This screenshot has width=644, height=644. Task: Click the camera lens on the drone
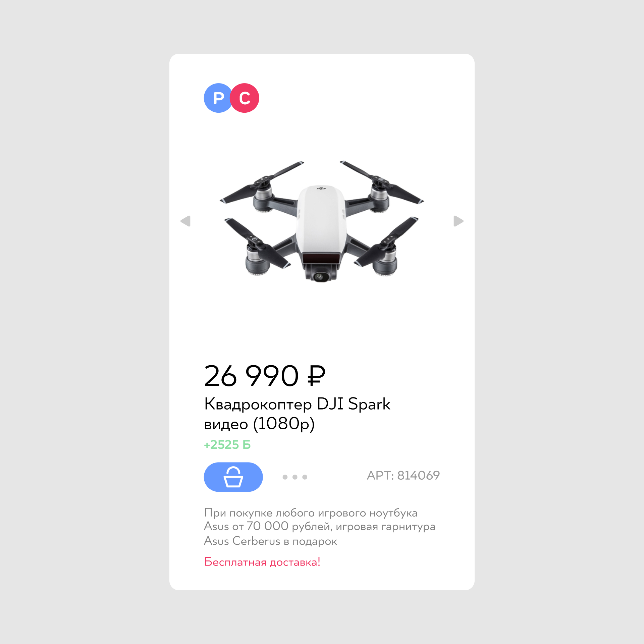[x=319, y=276]
